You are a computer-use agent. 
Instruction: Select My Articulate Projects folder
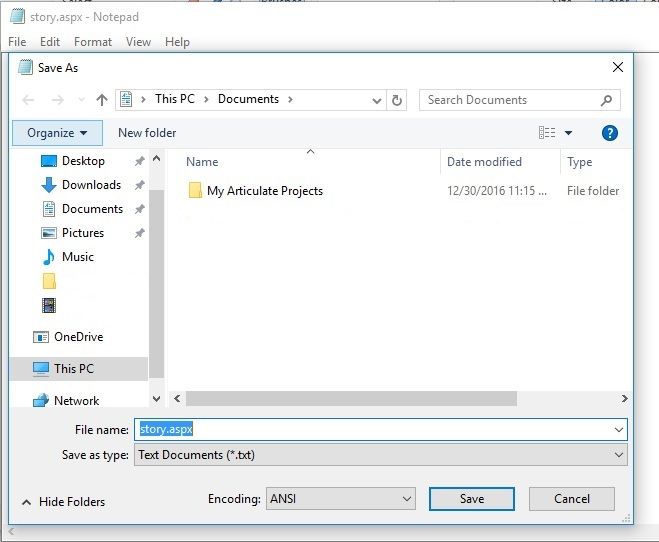click(x=265, y=191)
